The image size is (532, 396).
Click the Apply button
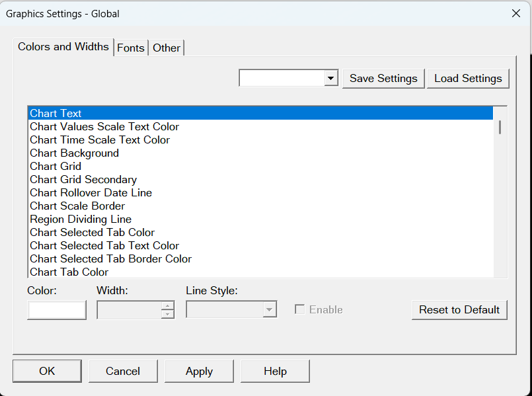click(x=199, y=372)
